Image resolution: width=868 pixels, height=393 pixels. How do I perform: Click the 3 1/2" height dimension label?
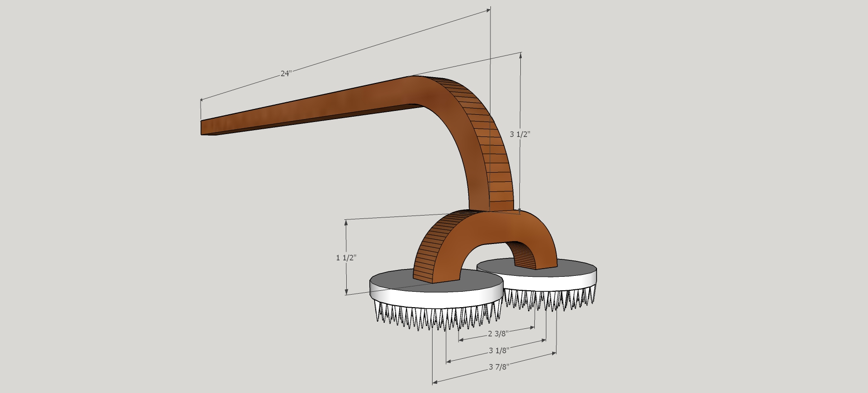[520, 134]
